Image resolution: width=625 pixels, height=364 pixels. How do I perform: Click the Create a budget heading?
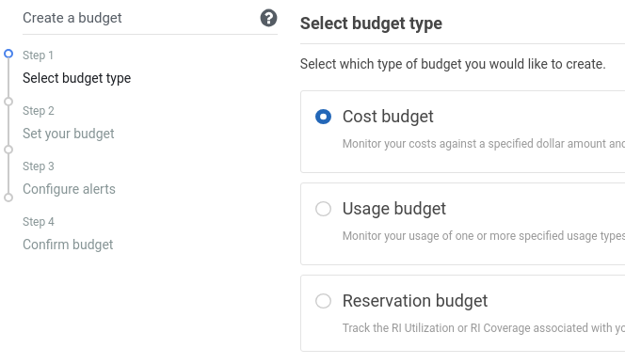(72, 18)
